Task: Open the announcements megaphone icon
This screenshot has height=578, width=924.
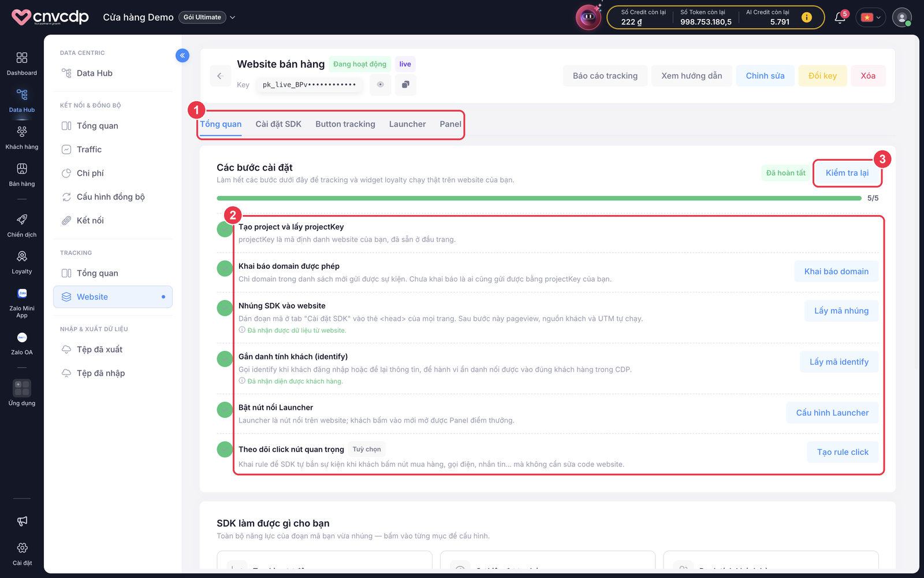Action: 22,521
